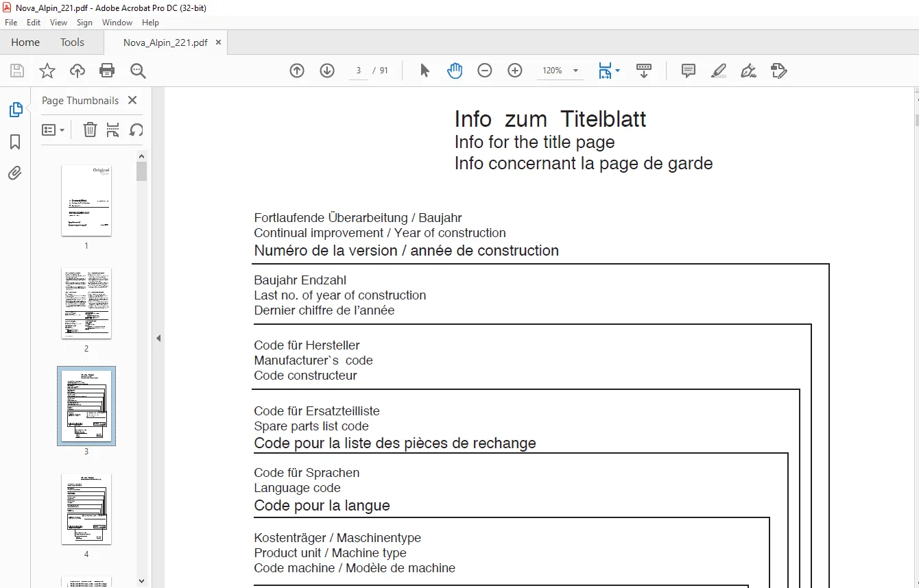Click the text 'Product unit / Machine type'
Viewport: 919px width, 588px height.
pos(330,553)
